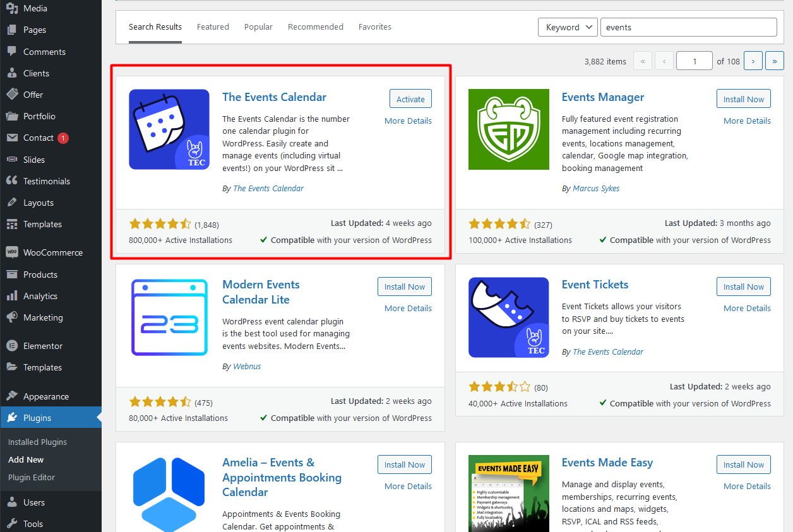Click the Comments speech bubble icon

pyautogui.click(x=12, y=52)
